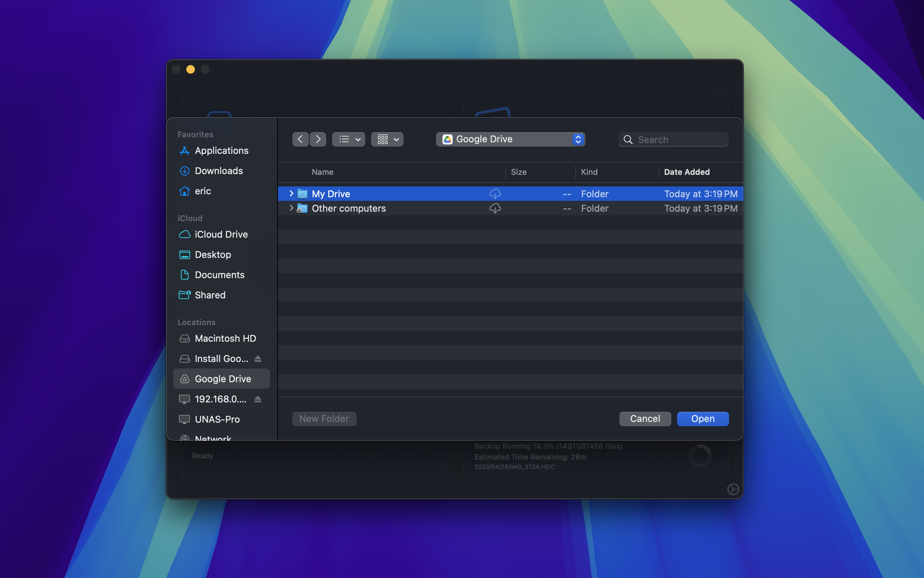Open Macintosh HD location
Viewport: 924px width, 578px height.
[x=222, y=338]
